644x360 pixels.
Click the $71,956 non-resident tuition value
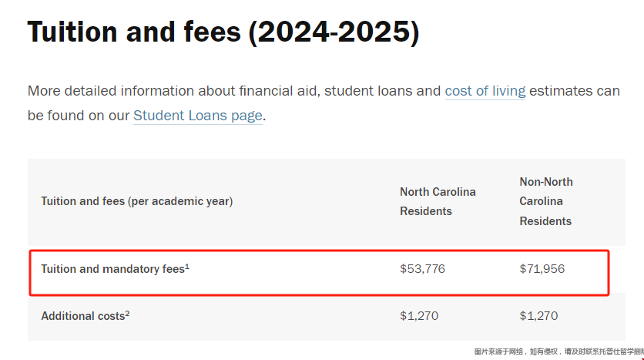click(x=542, y=269)
